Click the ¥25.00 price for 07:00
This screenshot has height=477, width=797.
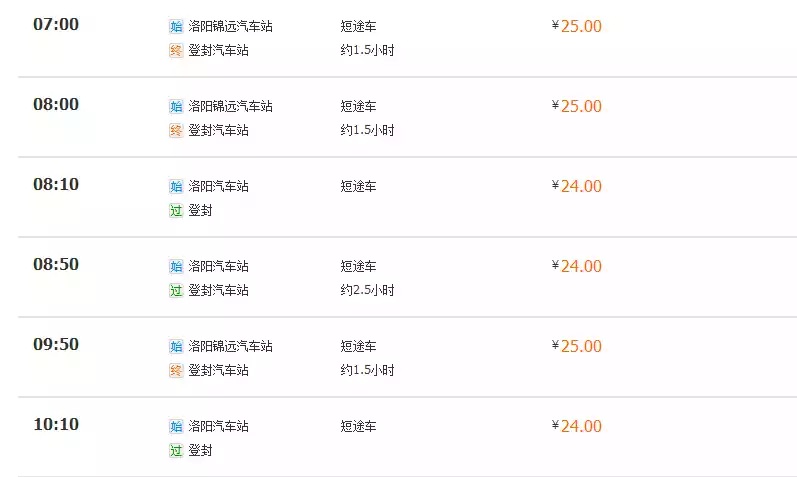coord(577,26)
